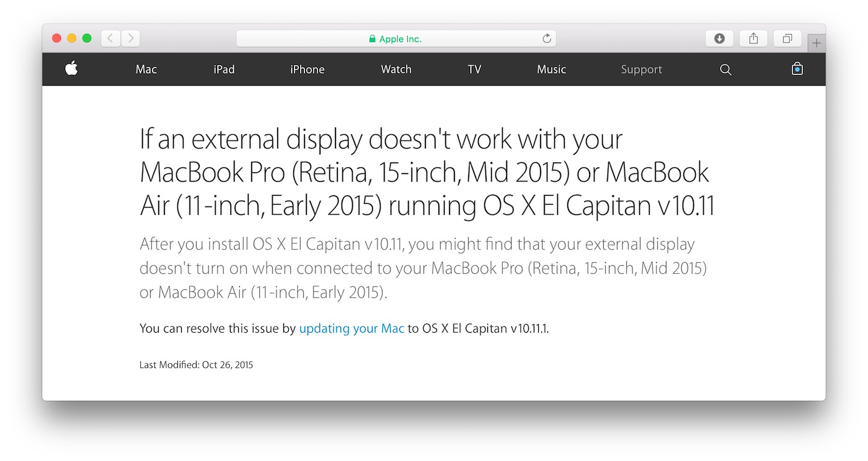This screenshot has height=461, width=868.
Task: Open the TV navigation item
Action: [474, 69]
